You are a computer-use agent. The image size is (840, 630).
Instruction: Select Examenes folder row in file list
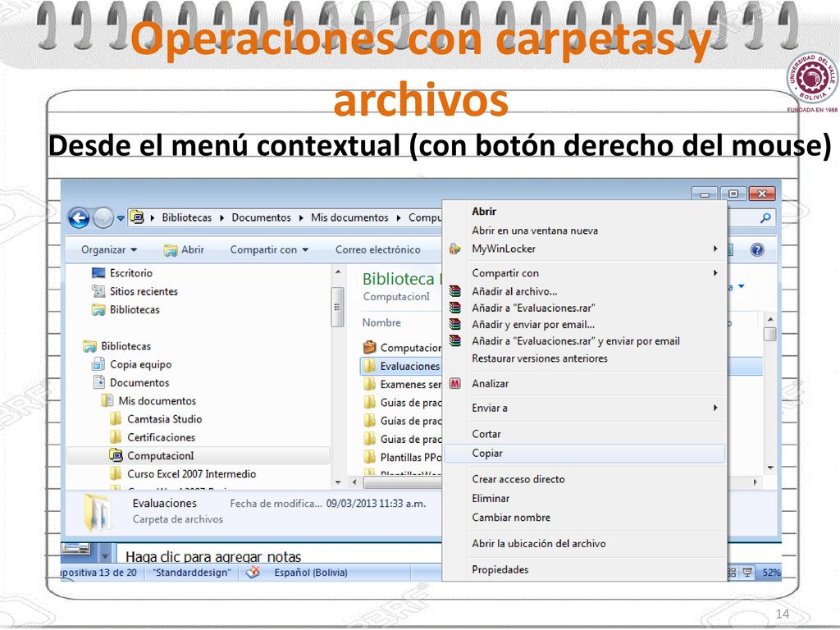402,384
